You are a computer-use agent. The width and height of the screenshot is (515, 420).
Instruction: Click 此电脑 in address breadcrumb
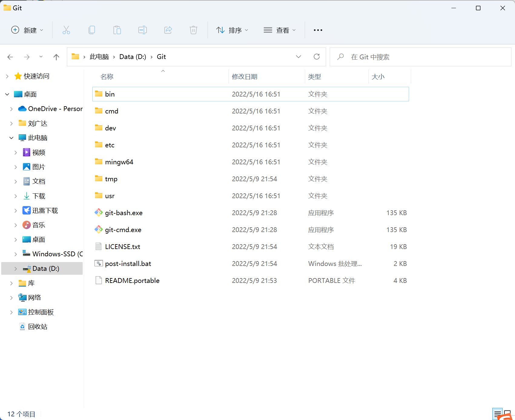99,57
